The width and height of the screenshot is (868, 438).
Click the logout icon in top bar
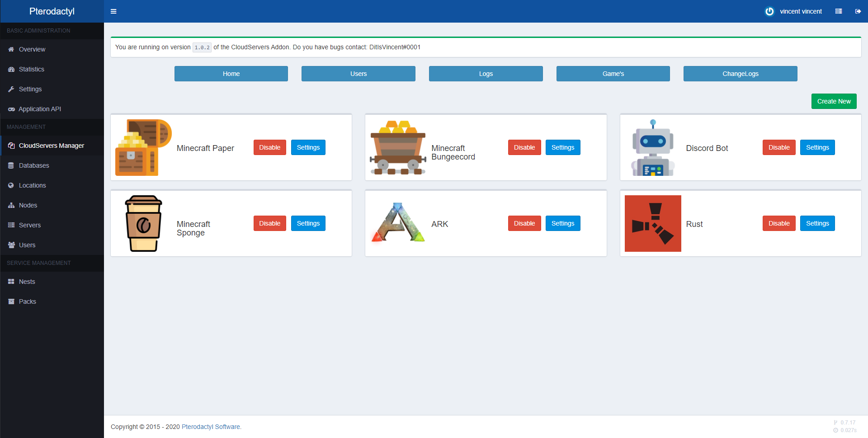858,11
